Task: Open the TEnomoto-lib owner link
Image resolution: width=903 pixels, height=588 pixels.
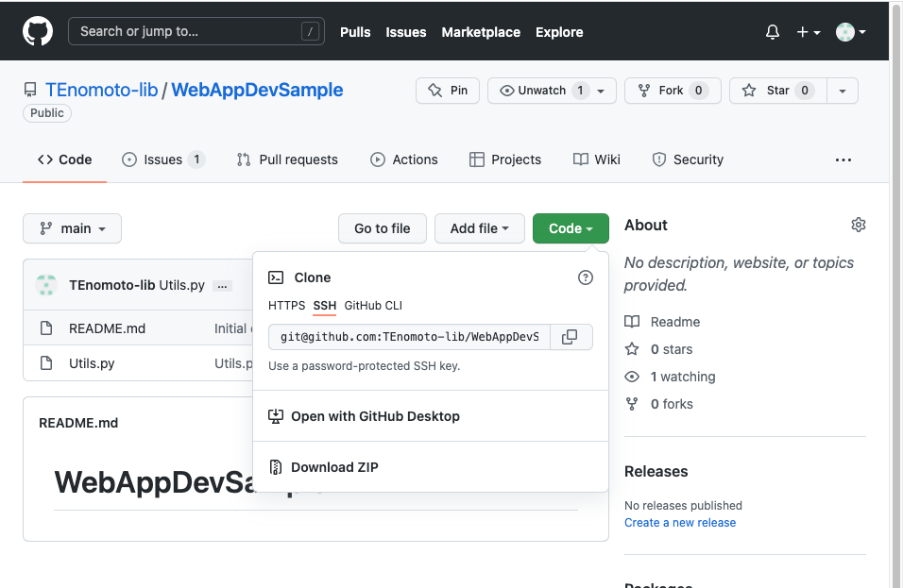Action: tap(101, 91)
